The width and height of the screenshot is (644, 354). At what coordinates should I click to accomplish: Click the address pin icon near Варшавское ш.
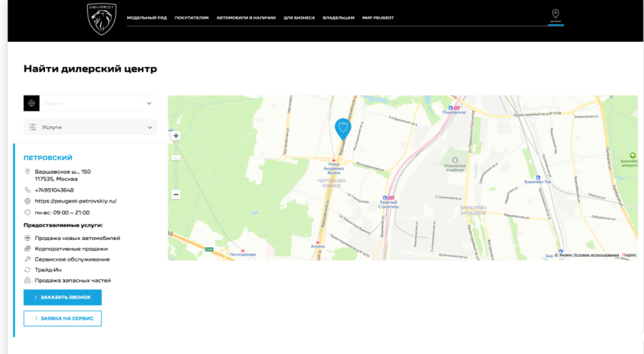(28, 172)
